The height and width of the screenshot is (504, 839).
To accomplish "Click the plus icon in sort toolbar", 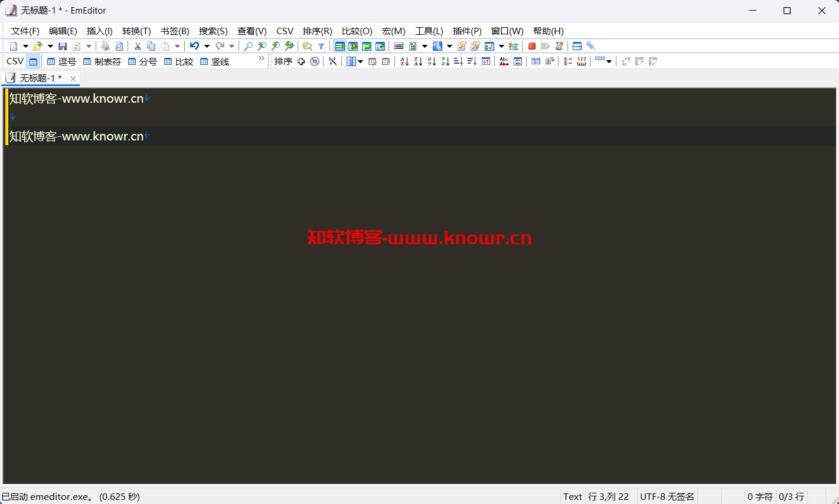I will 301,61.
